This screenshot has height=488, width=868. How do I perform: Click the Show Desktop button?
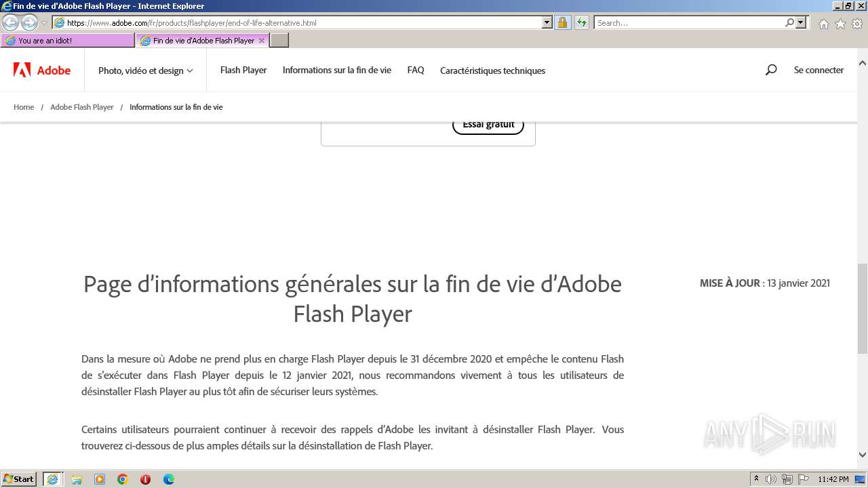click(861, 479)
